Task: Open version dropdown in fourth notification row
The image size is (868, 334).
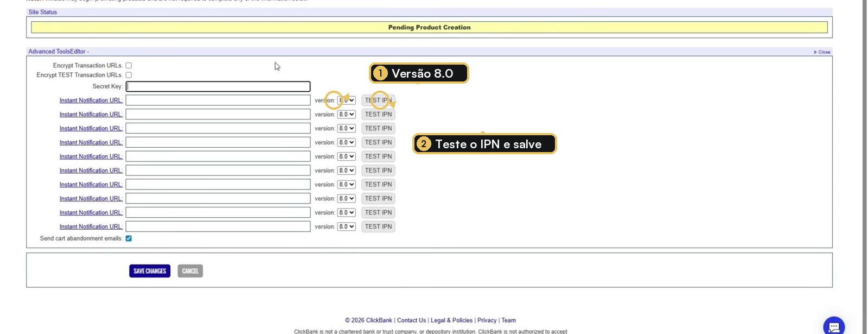Action: 346,143
